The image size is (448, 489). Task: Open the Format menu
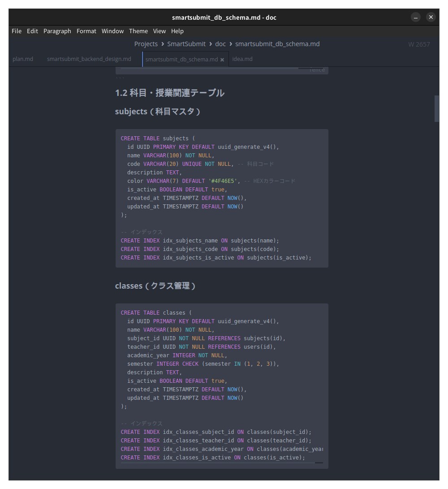(x=86, y=31)
